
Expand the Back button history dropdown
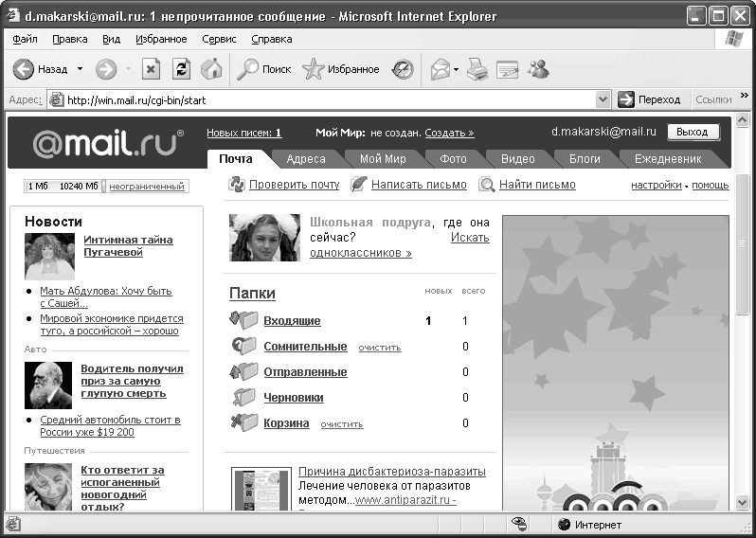click(x=81, y=69)
